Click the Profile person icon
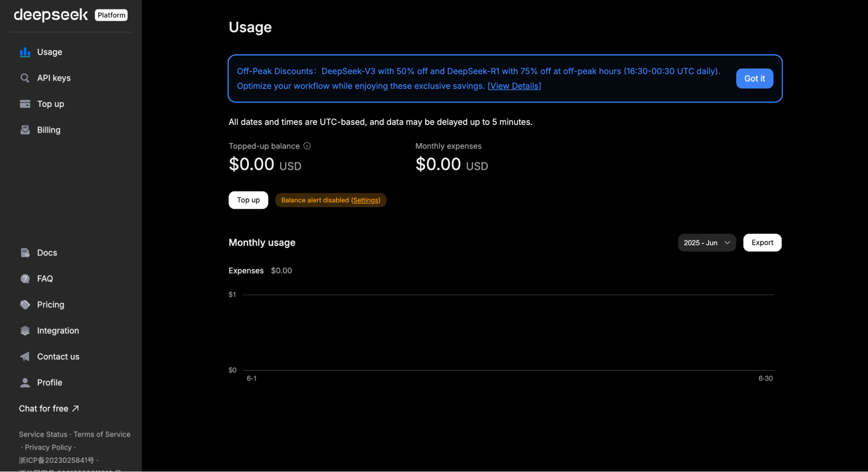The image size is (868, 472). [25, 383]
